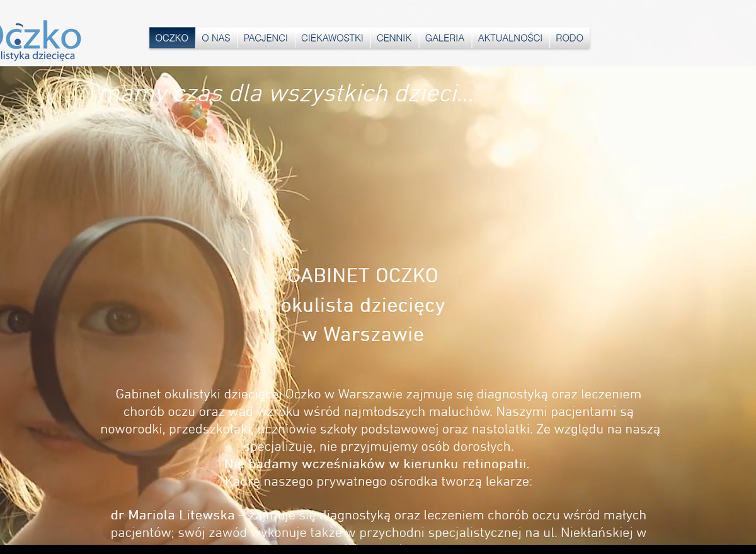The height and width of the screenshot is (554, 756).
Task: Click the 'w Warszawie' heading line
Action: pyautogui.click(x=363, y=335)
